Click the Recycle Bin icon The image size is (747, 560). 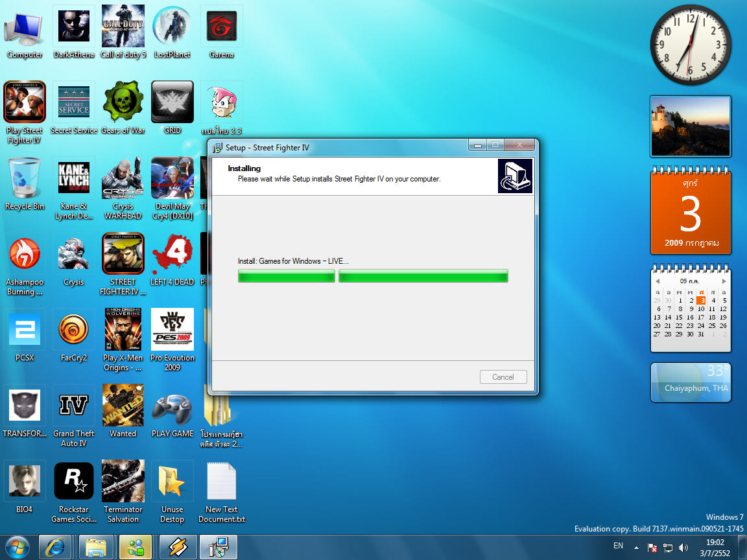(24, 184)
